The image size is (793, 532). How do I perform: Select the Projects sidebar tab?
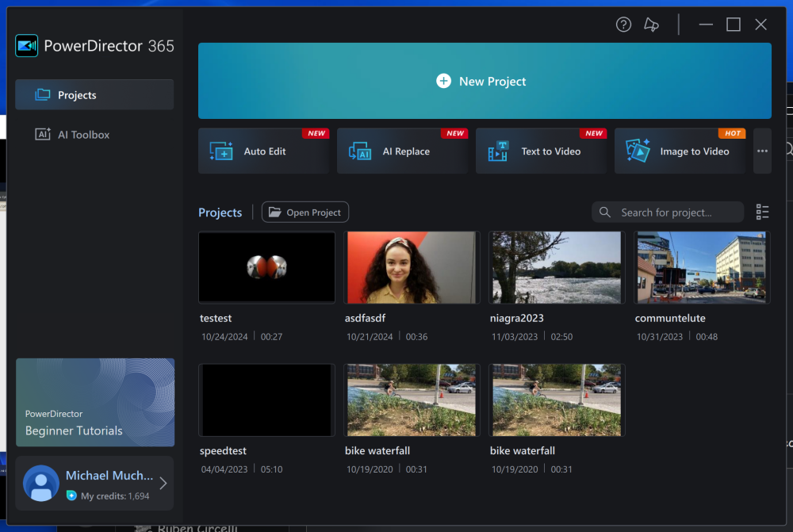94,94
